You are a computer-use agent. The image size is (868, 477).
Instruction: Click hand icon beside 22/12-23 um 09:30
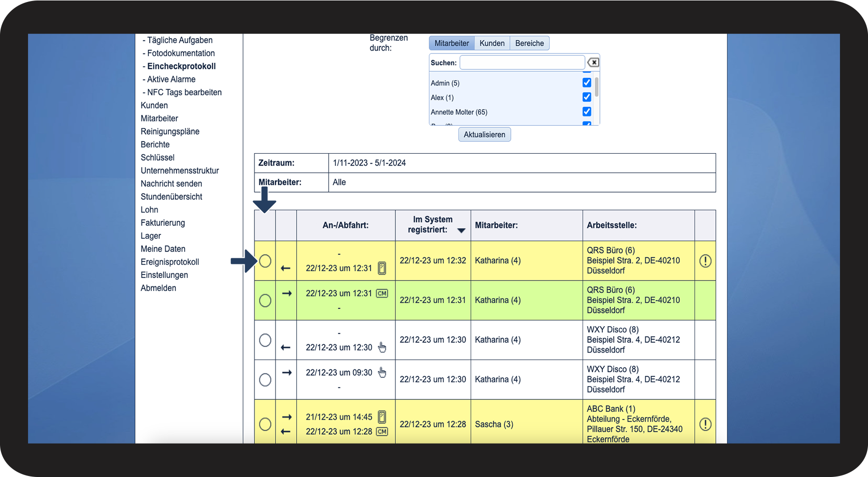click(382, 372)
